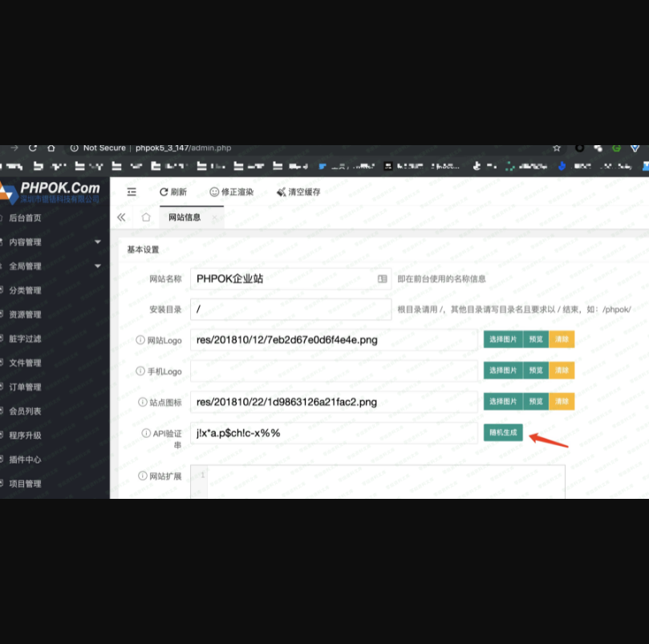Click the 网站名称 input field

pyautogui.click(x=281, y=279)
